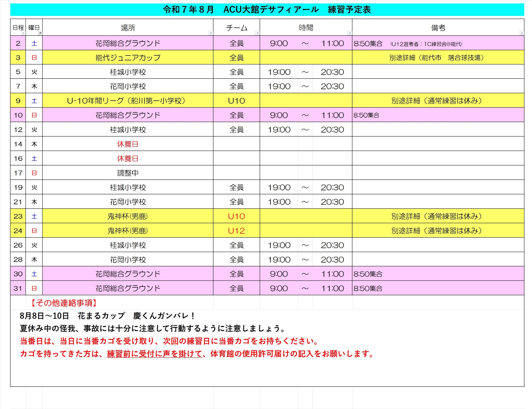
Task: Click the 場所 header cell
Action: point(128,27)
